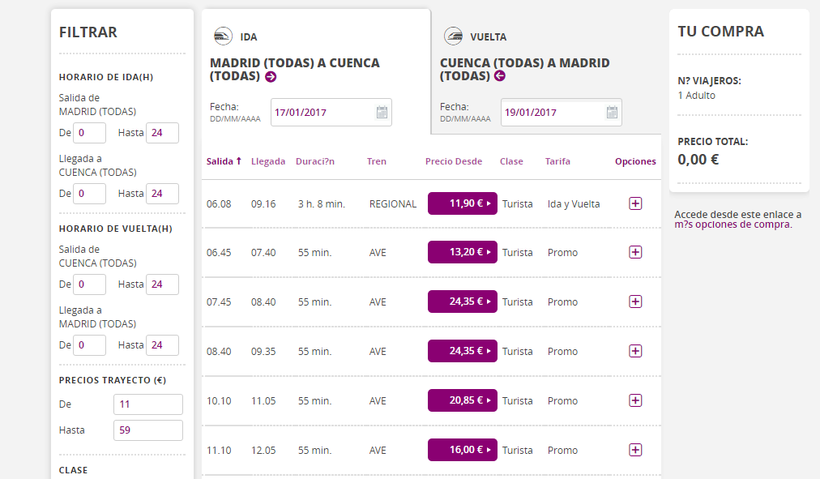Click the minimum price field showing 11
This screenshot has width=820, height=479.
pyautogui.click(x=147, y=404)
